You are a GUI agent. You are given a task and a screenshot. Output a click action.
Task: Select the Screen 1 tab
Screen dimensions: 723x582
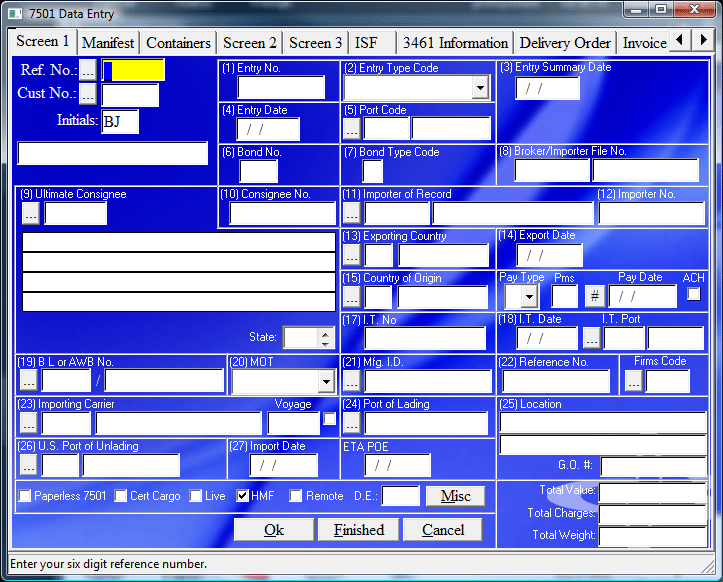click(42, 42)
